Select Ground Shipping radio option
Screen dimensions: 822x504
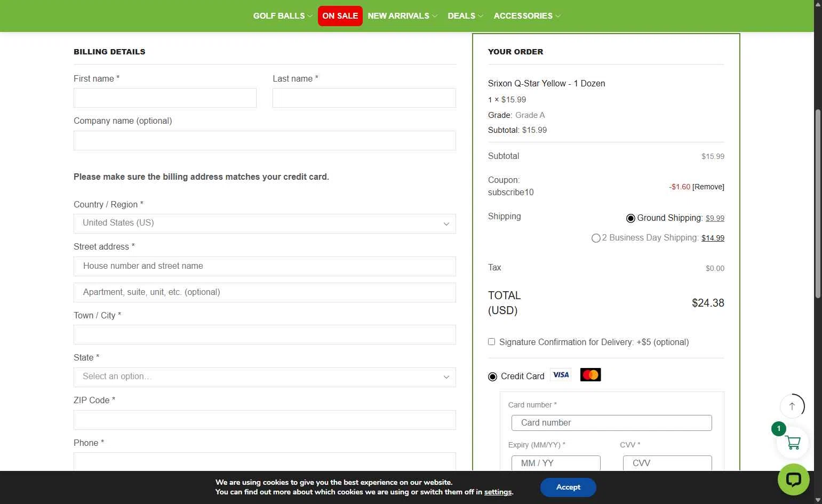point(631,218)
